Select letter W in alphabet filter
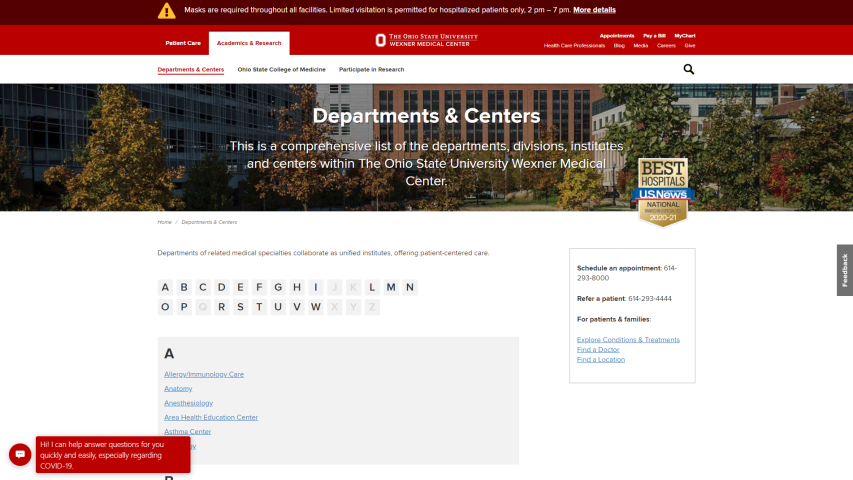The height and width of the screenshot is (480, 853). [316, 307]
